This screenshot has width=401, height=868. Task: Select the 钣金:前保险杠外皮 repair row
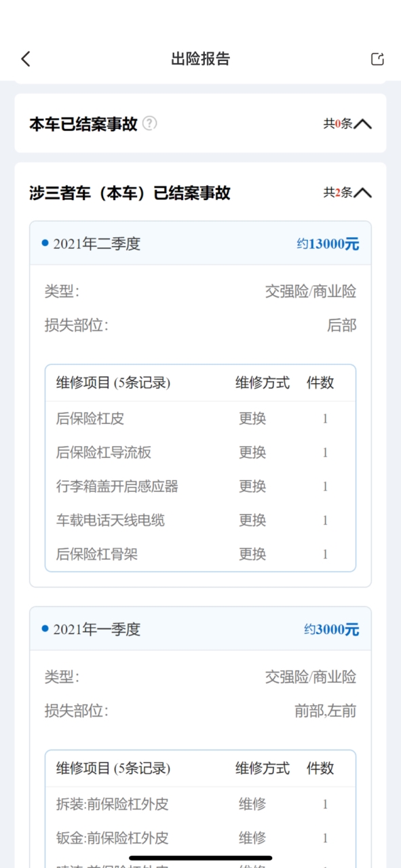[x=200, y=838]
